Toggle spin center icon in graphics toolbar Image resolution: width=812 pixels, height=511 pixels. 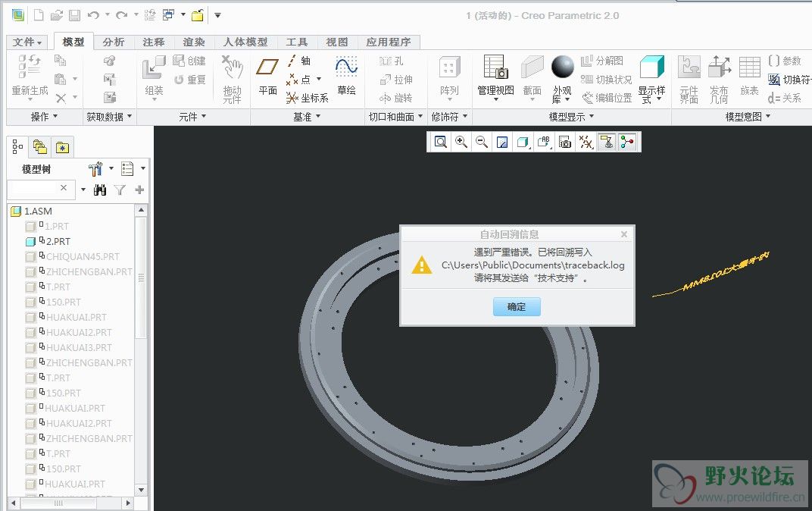[627, 142]
